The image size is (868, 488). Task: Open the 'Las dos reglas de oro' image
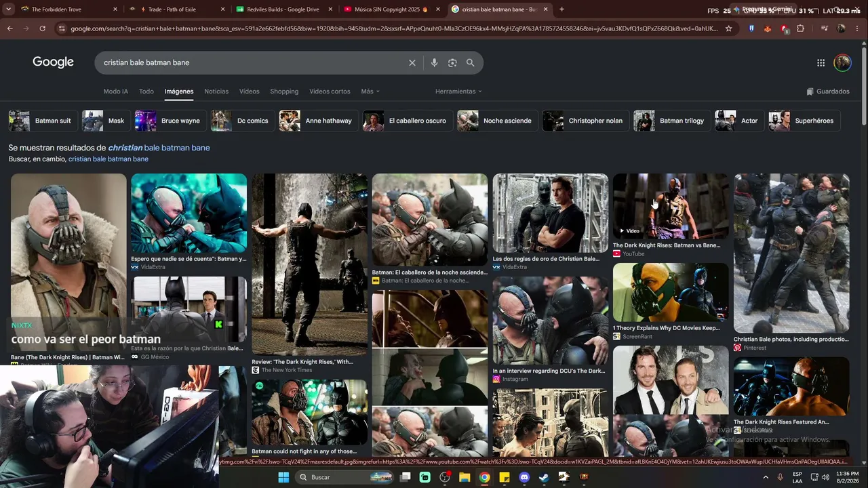pyautogui.click(x=551, y=213)
